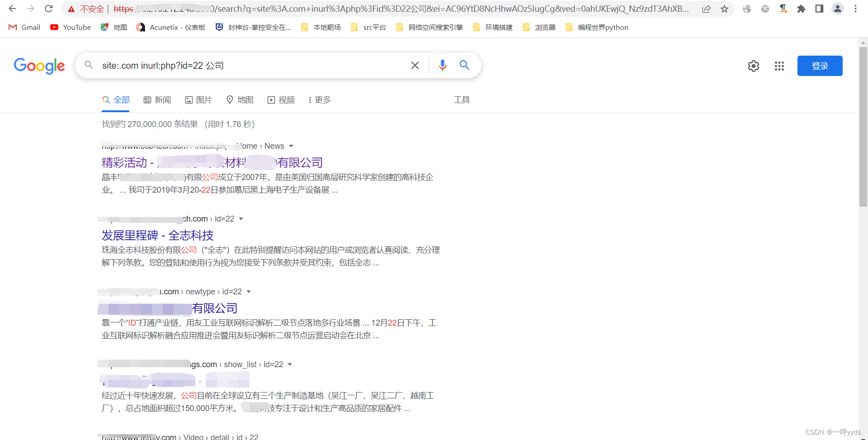
Task: Open the YouTube bookmark
Action: point(71,28)
